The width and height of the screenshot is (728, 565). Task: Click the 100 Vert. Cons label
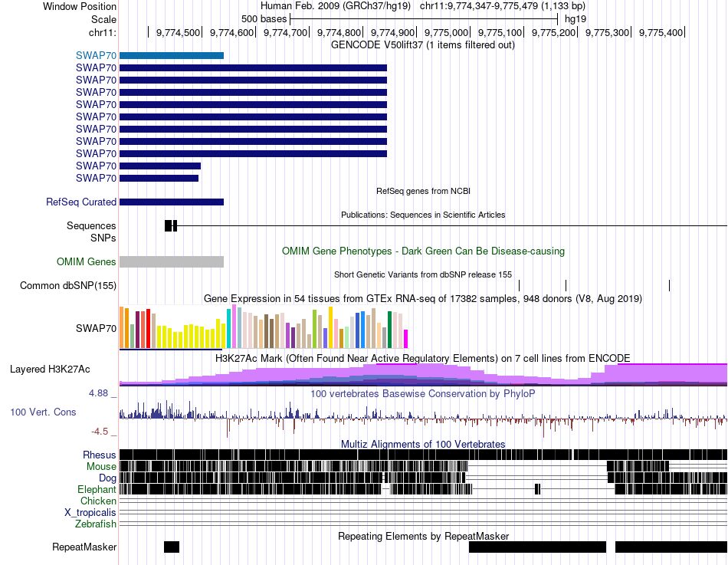point(43,412)
